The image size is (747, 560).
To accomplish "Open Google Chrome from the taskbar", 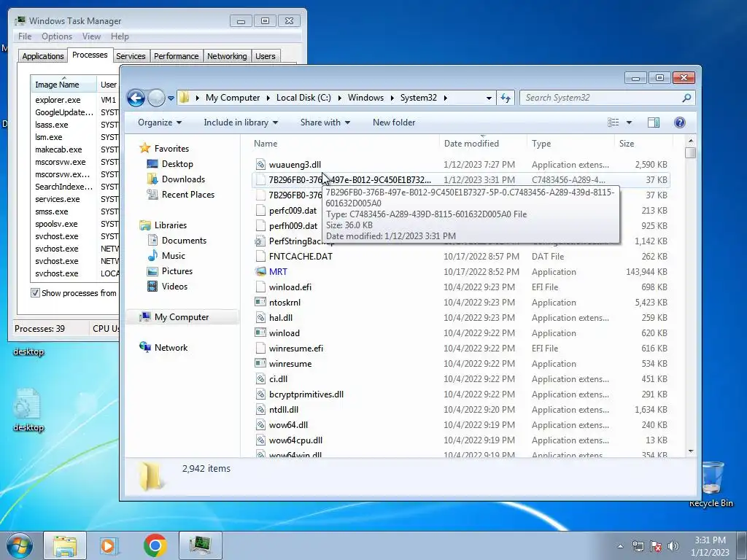I will tap(155, 545).
